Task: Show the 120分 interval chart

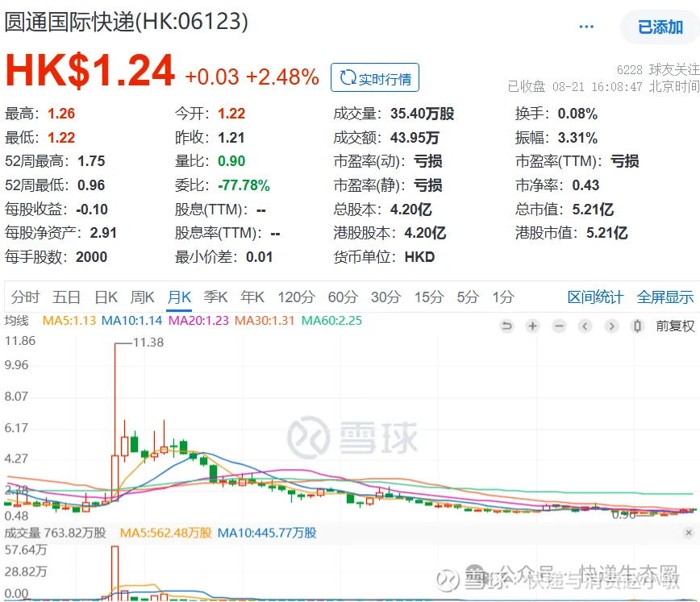Action: click(297, 297)
